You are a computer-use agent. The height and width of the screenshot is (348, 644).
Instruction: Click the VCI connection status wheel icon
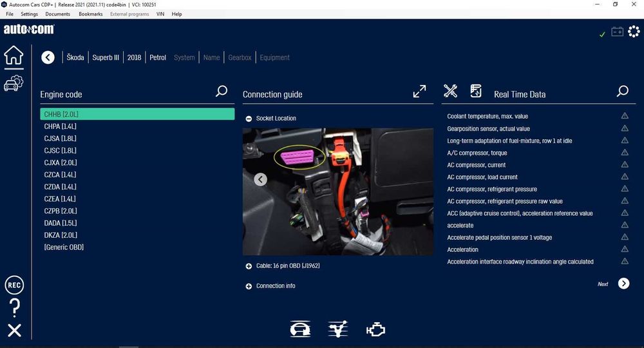pos(634,31)
